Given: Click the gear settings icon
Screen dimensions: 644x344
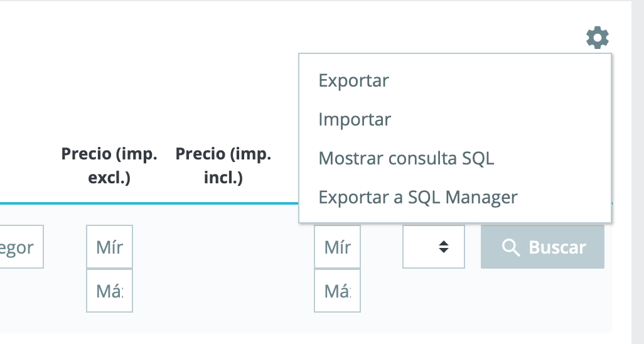Looking at the screenshot, I should point(597,38).
